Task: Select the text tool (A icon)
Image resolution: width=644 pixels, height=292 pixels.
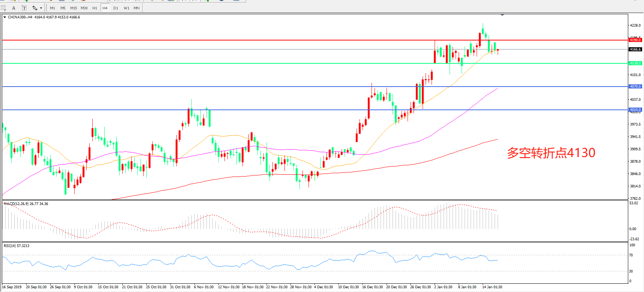Action: click(x=14, y=8)
